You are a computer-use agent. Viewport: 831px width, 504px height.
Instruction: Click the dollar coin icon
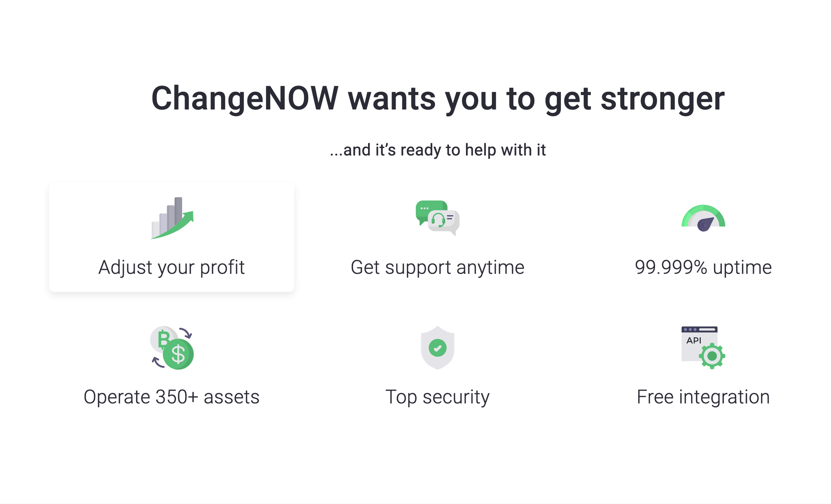click(x=178, y=354)
